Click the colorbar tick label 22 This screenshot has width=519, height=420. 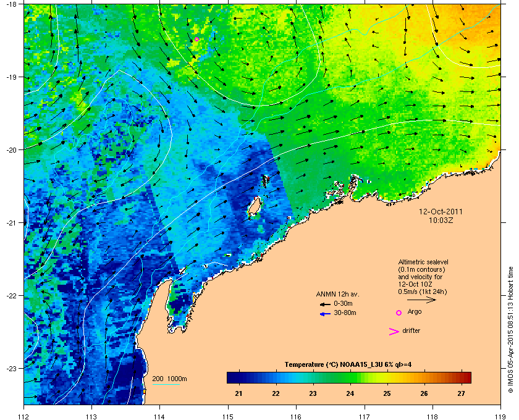[x=276, y=393]
